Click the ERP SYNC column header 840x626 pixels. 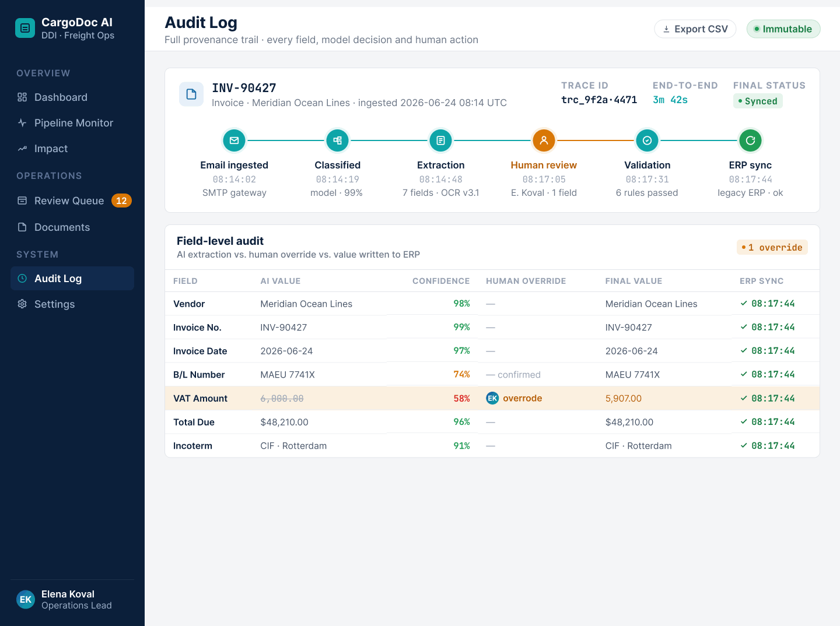(762, 281)
